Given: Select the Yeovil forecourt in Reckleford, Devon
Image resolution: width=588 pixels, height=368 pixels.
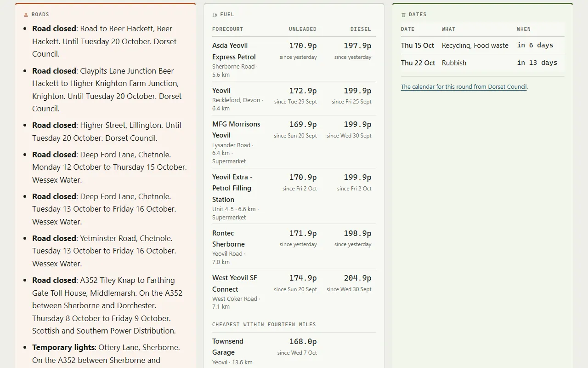Looking at the screenshot, I should tap(221, 91).
